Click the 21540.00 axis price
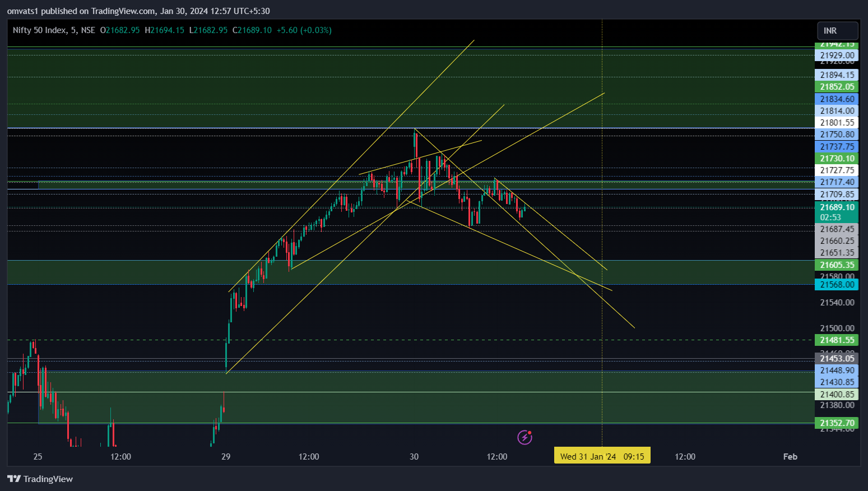The image size is (868, 491). coord(837,302)
